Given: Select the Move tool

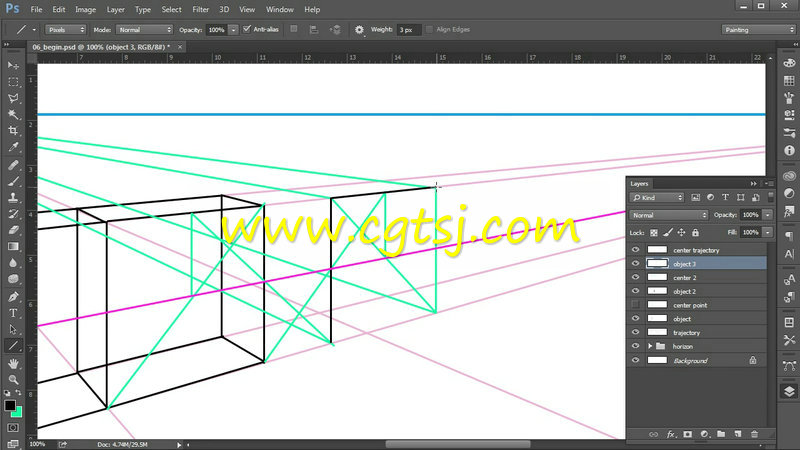Looking at the screenshot, I should [13, 65].
